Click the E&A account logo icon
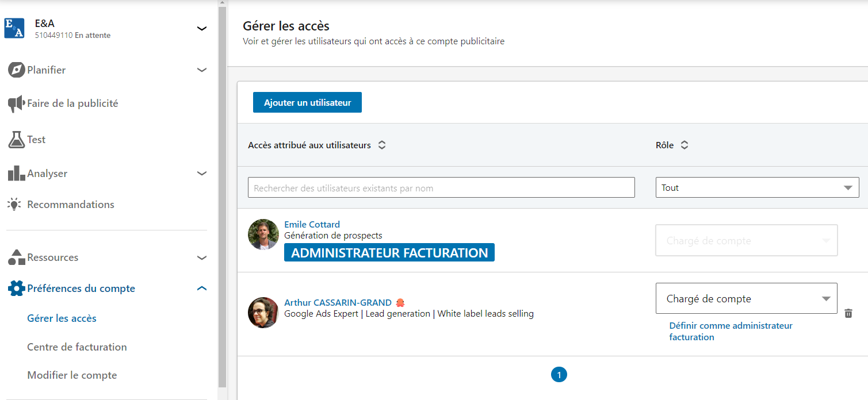This screenshot has width=868, height=400. [14, 28]
